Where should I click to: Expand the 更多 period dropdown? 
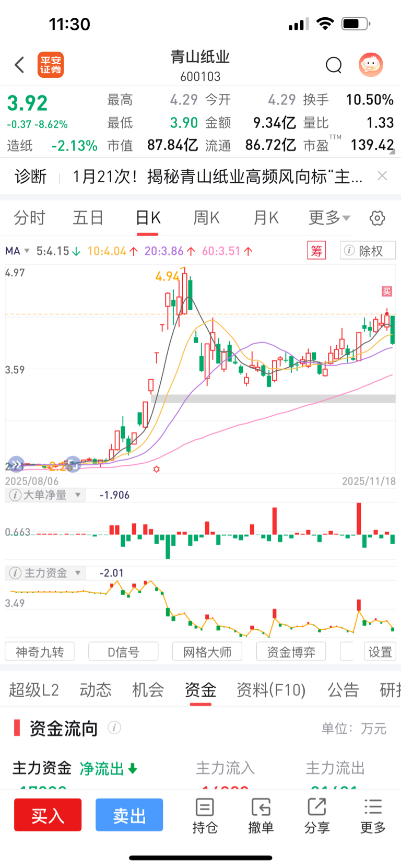coord(329,218)
